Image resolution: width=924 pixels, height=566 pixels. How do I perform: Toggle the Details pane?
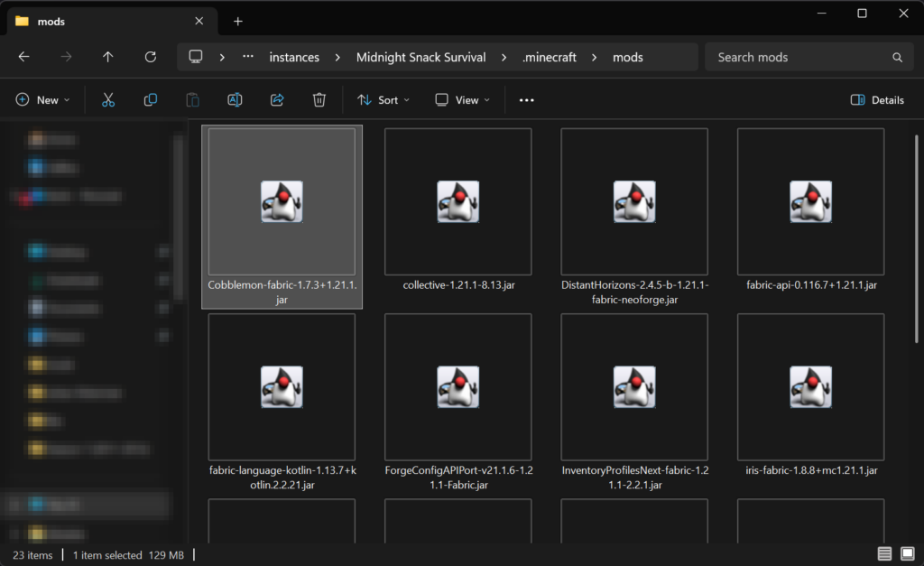(x=877, y=100)
